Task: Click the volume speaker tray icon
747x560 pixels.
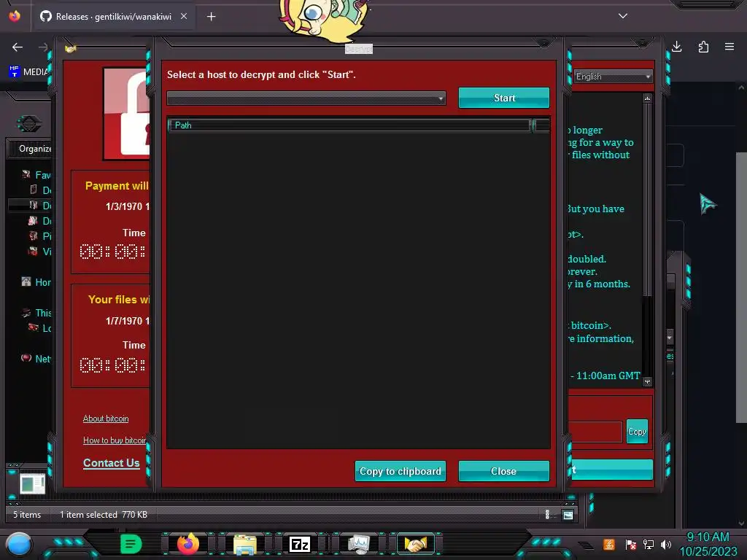Action: pyautogui.click(x=666, y=544)
